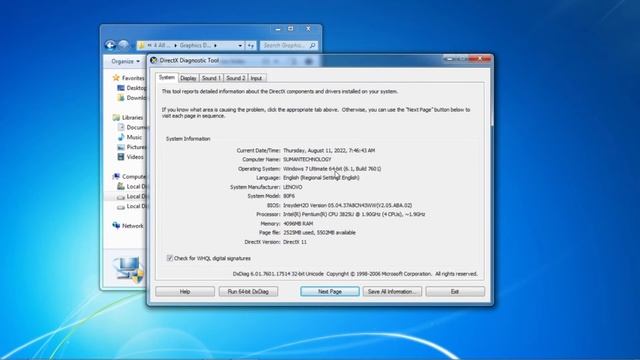This screenshot has width=640, height=360.
Task: Click the Current Date/Time value
Action: click(x=329, y=150)
